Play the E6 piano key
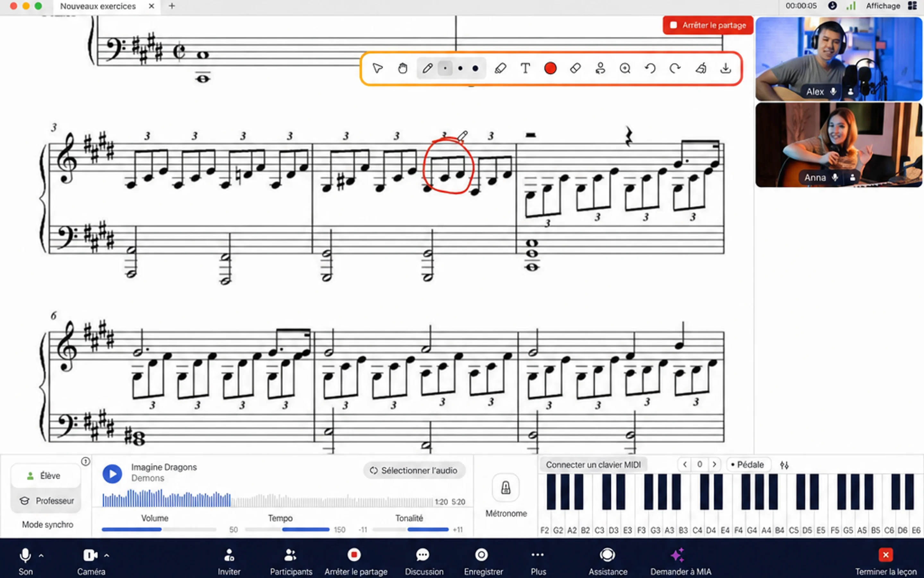This screenshot has height=578, width=924. [916, 524]
